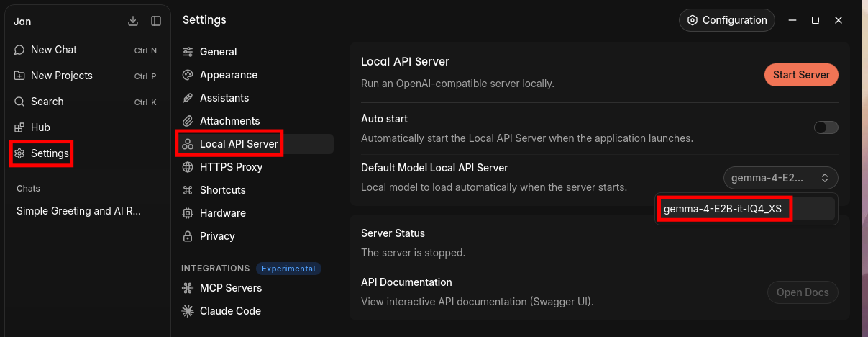Toggle Auto start switch for the server
868x337 pixels.
[x=826, y=127]
